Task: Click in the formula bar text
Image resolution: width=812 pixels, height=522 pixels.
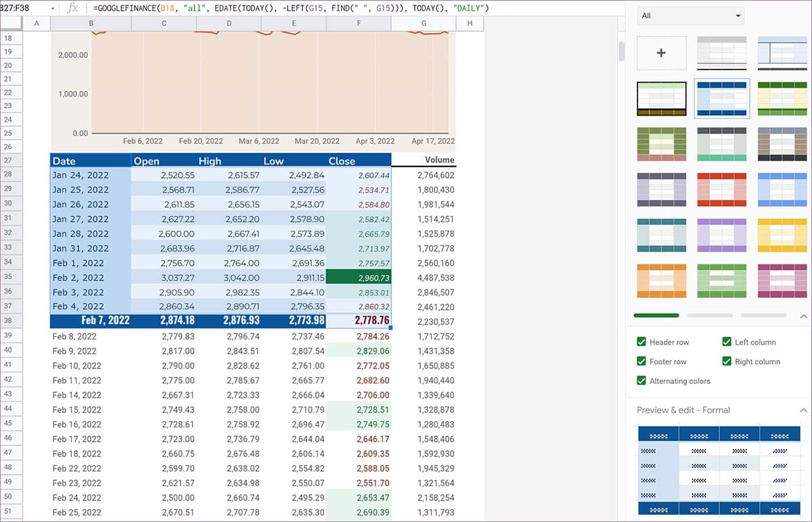Action: tap(291, 8)
